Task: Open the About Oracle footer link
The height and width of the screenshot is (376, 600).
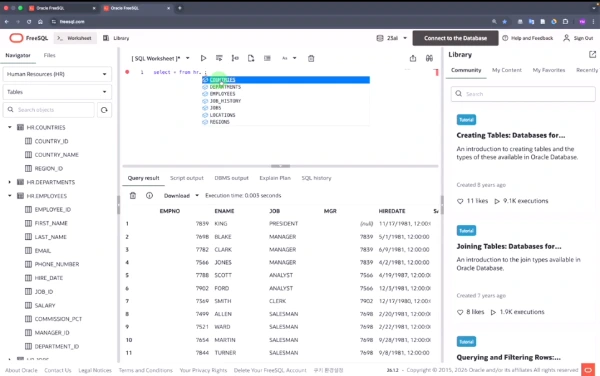Action: pyautogui.click(x=21, y=370)
